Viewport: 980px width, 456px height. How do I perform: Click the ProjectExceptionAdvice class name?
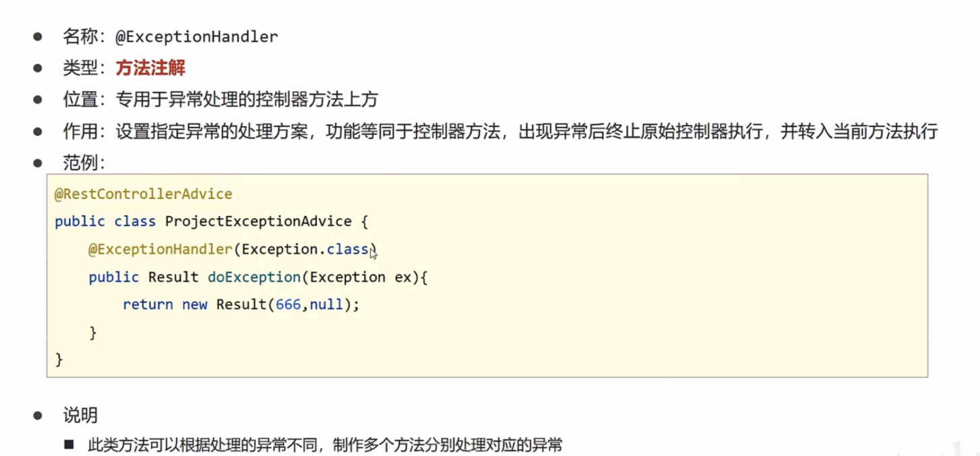tap(258, 221)
